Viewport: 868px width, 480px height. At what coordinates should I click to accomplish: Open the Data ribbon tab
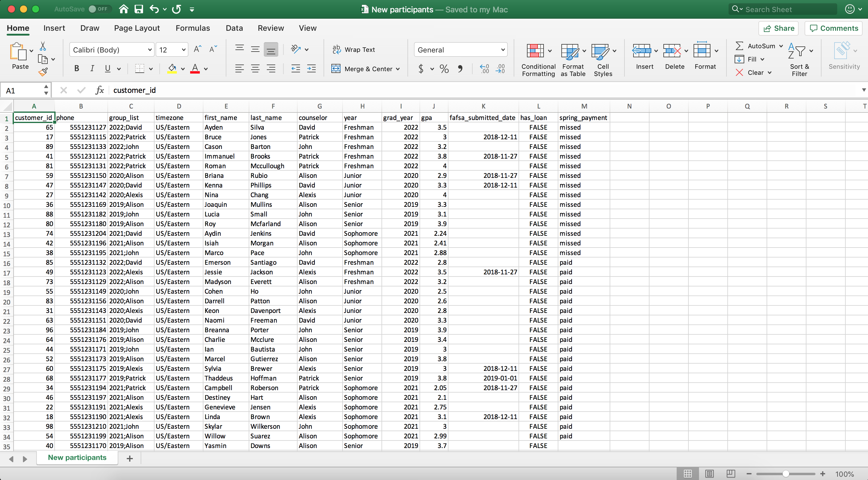click(x=234, y=28)
